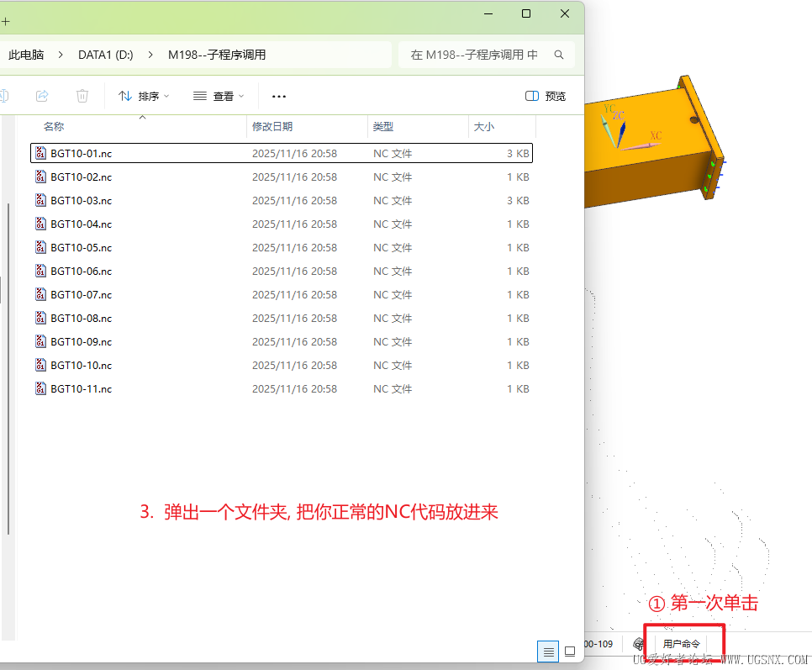Click the icon left of 用户命令 in NX
The image size is (812, 670).
(x=639, y=644)
